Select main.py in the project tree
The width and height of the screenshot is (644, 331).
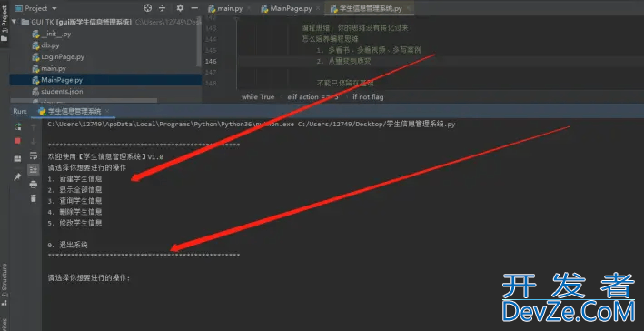pyautogui.click(x=49, y=69)
